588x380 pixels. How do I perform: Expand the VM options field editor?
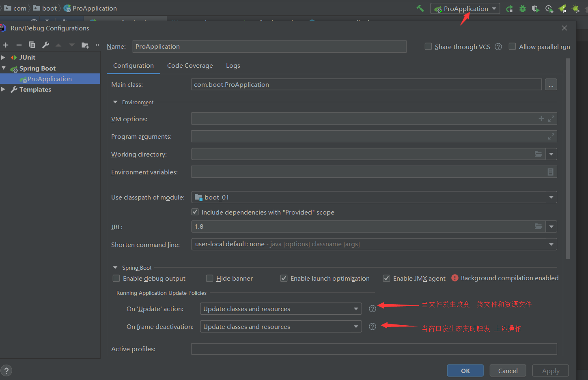(x=551, y=119)
